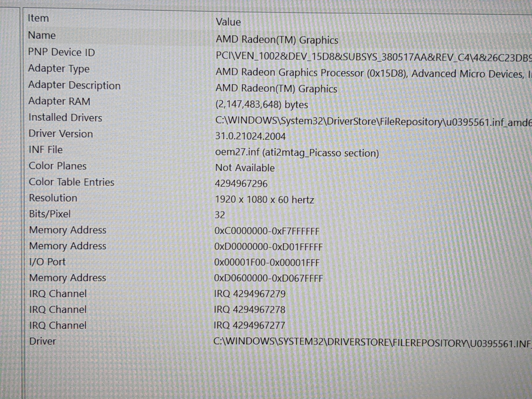This screenshot has width=532, height=399.
Task: Click the INF File row
Action: (x=46, y=150)
